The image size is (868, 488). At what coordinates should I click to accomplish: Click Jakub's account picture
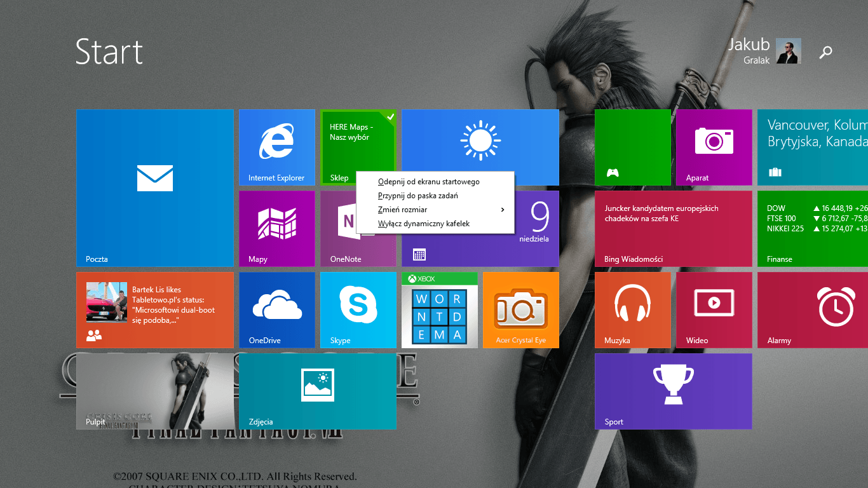point(789,51)
